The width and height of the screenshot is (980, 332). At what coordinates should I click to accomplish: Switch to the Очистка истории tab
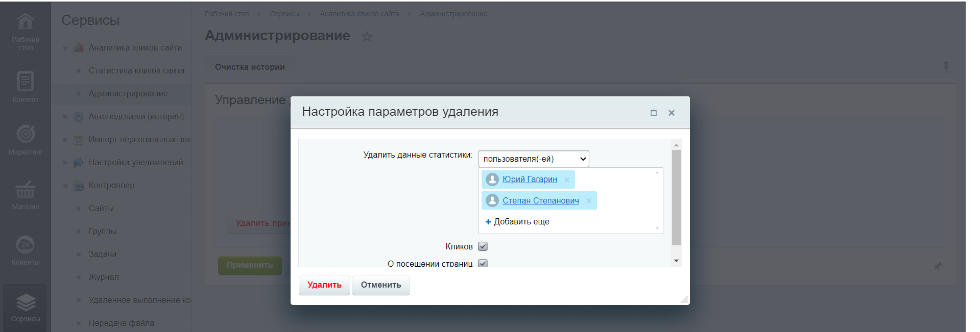250,67
